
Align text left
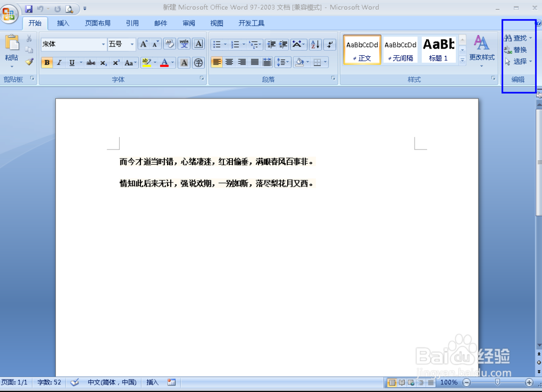point(217,62)
